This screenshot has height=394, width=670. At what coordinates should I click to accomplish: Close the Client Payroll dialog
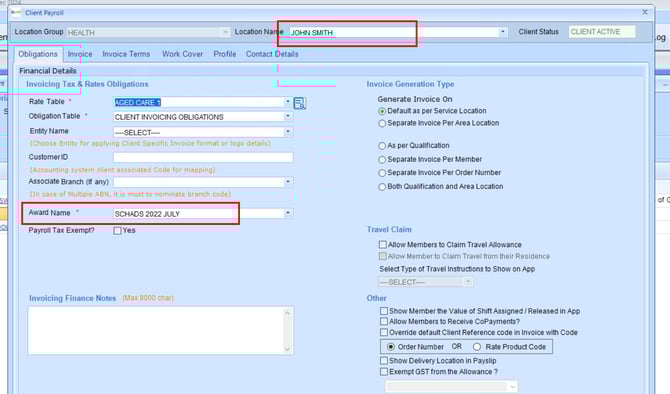645,12
